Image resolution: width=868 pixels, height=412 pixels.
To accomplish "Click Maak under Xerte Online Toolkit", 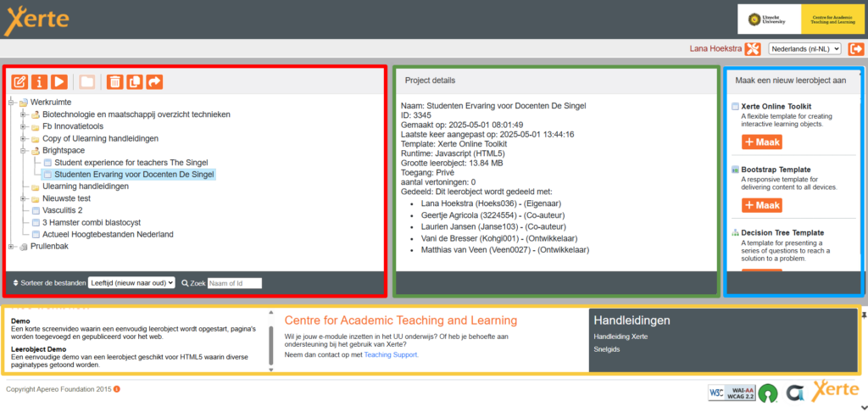I will pos(762,142).
